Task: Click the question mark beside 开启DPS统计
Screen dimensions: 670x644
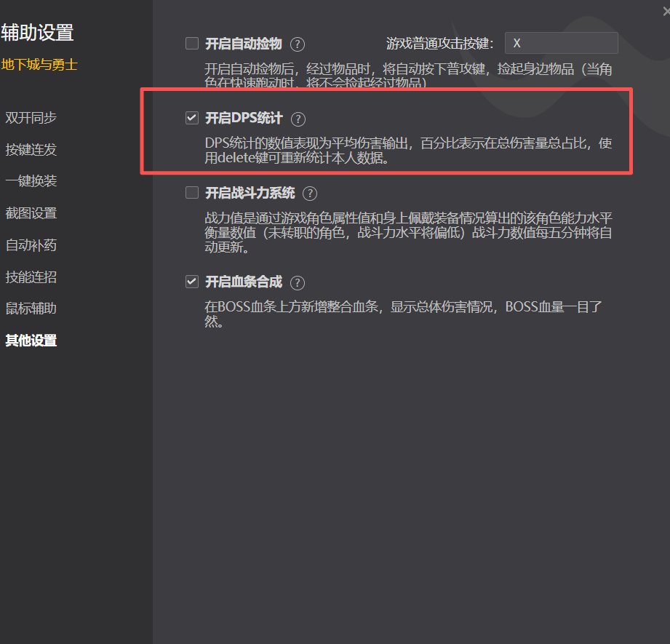Action: click(298, 119)
